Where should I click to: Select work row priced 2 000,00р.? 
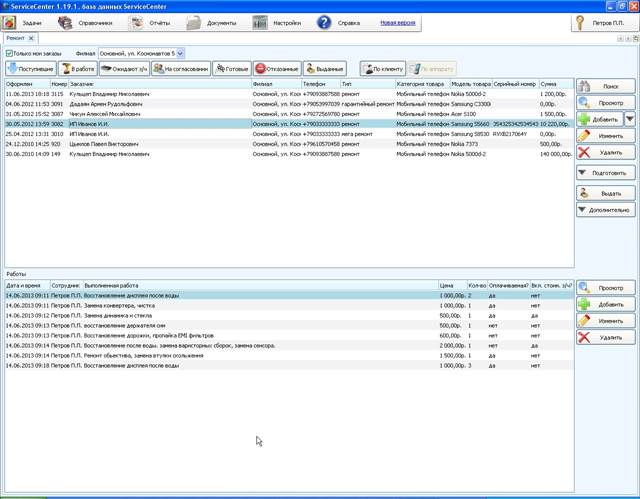tap(289, 346)
